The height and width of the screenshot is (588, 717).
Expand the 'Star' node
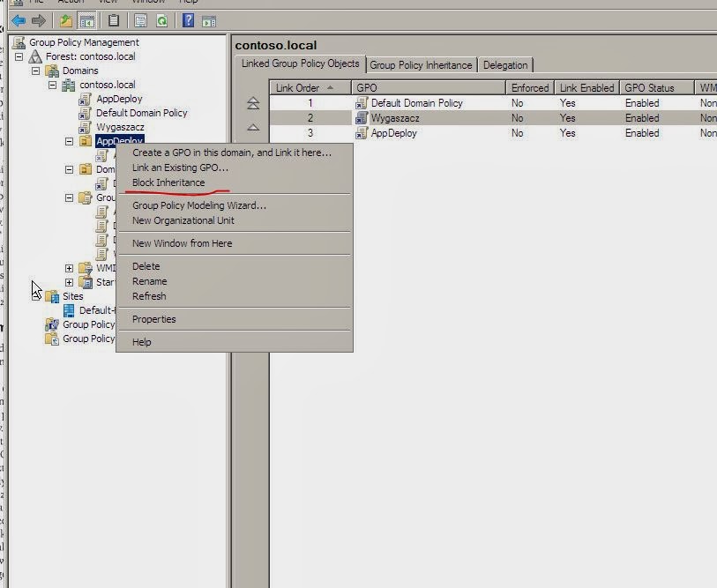coord(69,282)
